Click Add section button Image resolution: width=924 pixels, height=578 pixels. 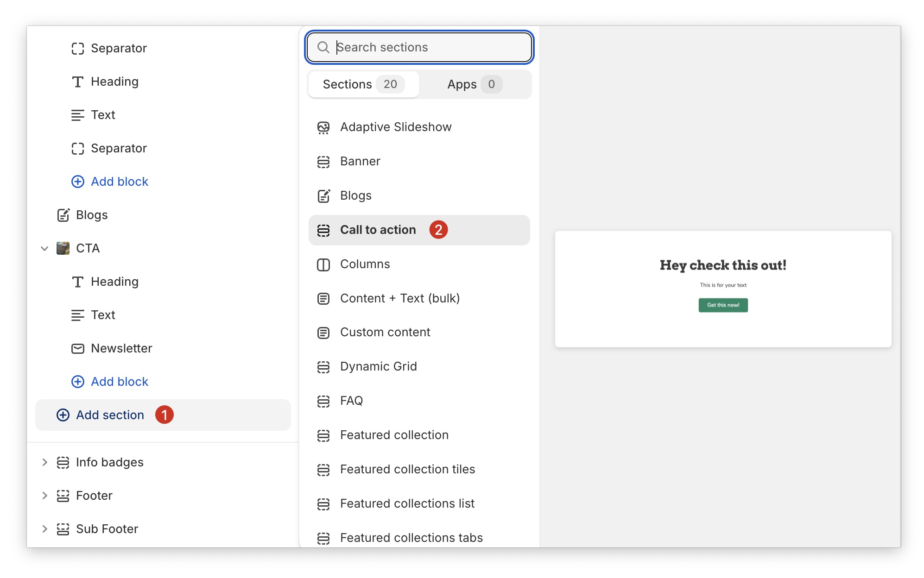click(x=110, y=415)
